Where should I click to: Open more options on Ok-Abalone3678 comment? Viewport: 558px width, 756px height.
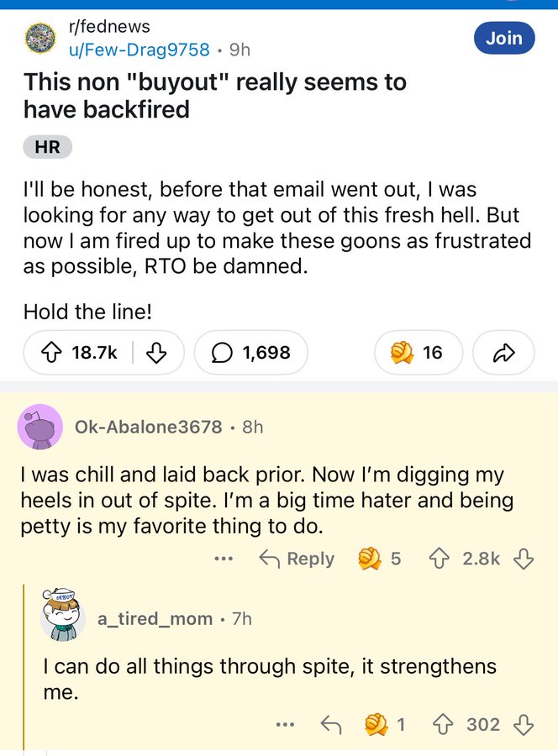pos(223,559)
